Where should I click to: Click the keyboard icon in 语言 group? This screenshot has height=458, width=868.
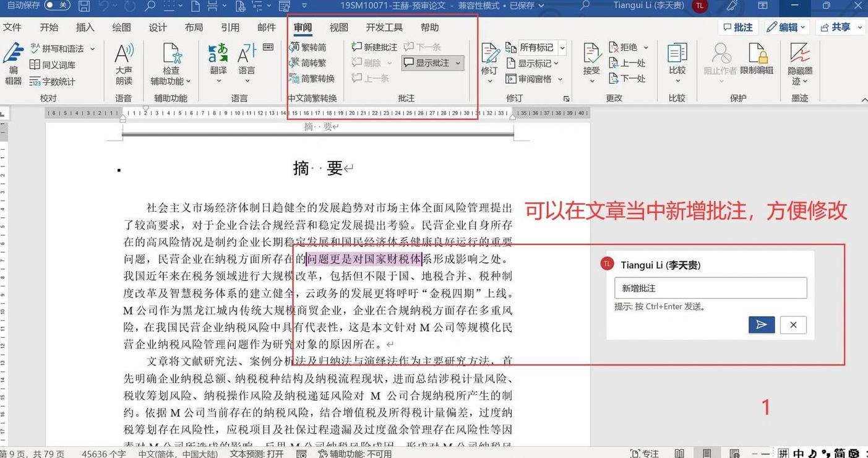point(268,47)
